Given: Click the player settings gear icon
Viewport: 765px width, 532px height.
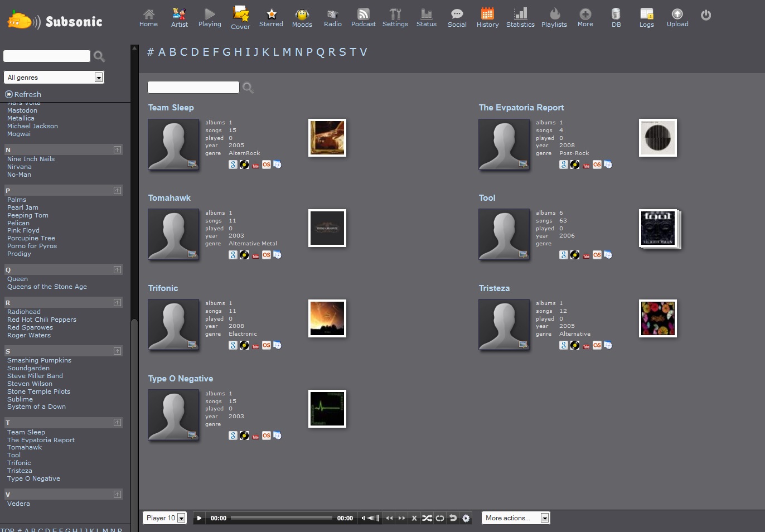Looking at the screenshot, I should coord(466,518).
